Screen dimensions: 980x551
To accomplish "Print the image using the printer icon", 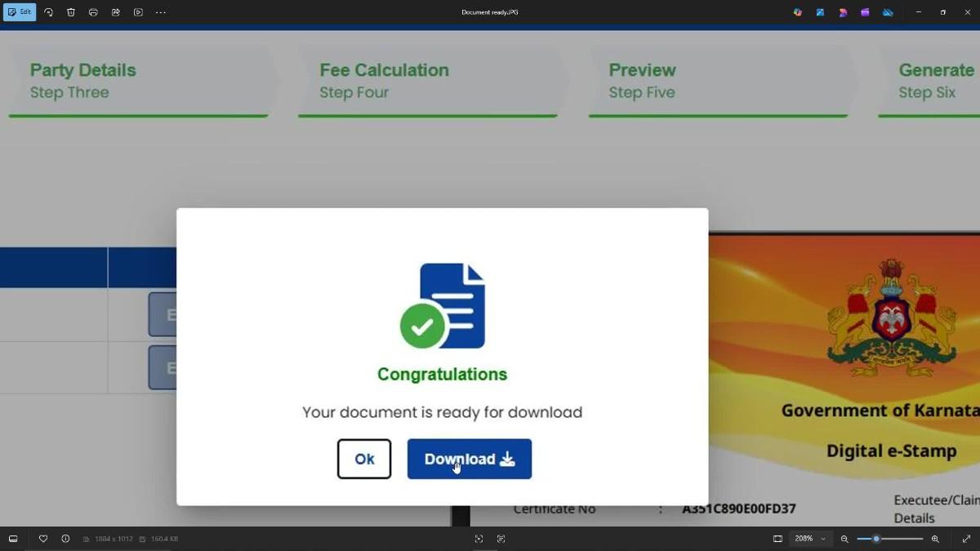I will (x=93, y=12).
